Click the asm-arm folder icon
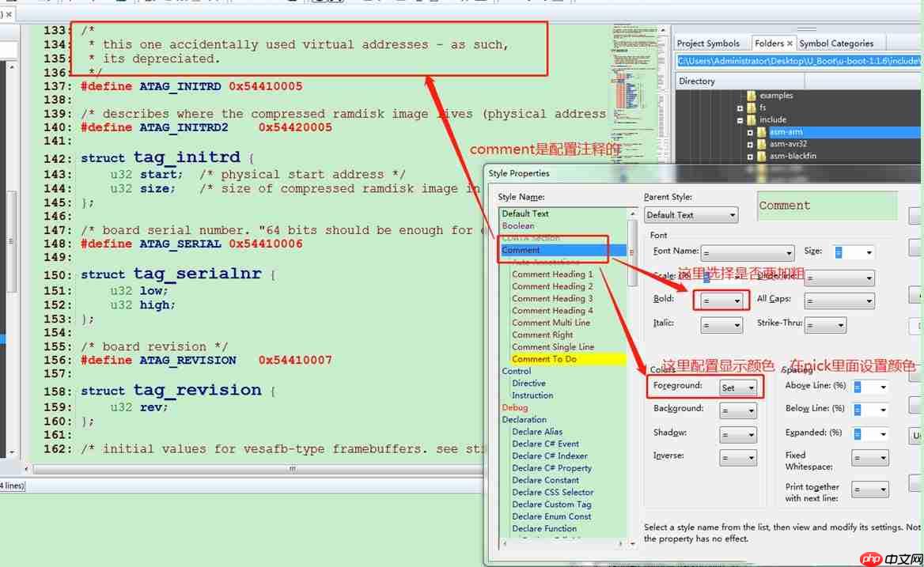The height and width of the screenshot is (567, 924). 761,132
